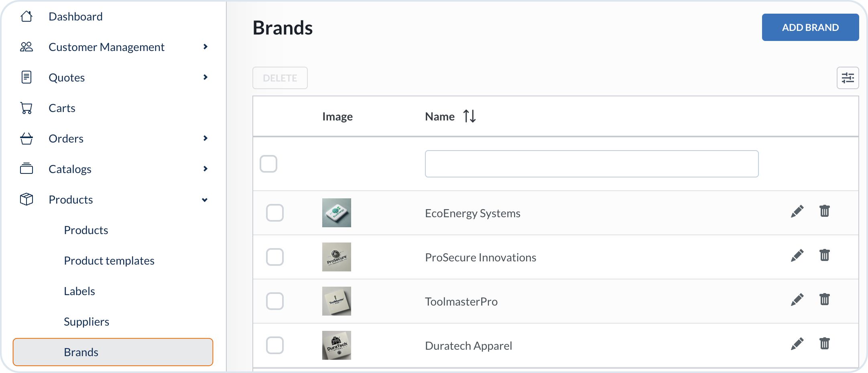Screen dimensions: 868x373
Task: Delete ToolmasterPro with trash icon
Action: (825, 299)
